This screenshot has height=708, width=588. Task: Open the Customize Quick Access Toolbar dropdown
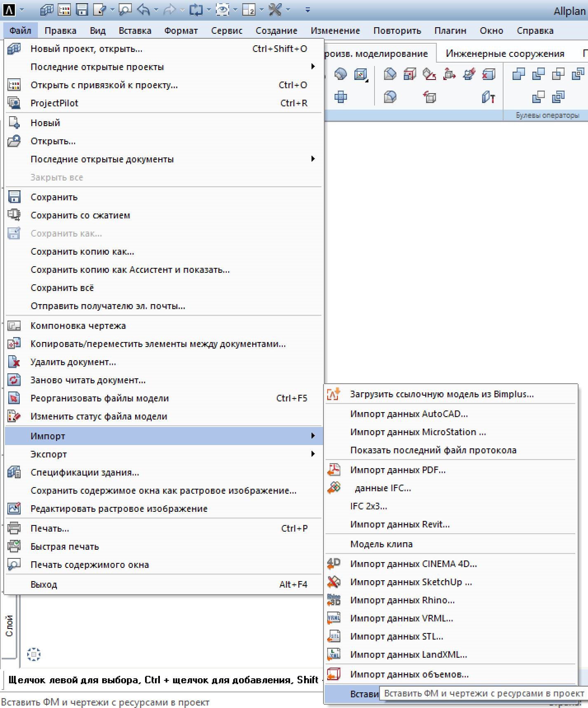point(307,10)
